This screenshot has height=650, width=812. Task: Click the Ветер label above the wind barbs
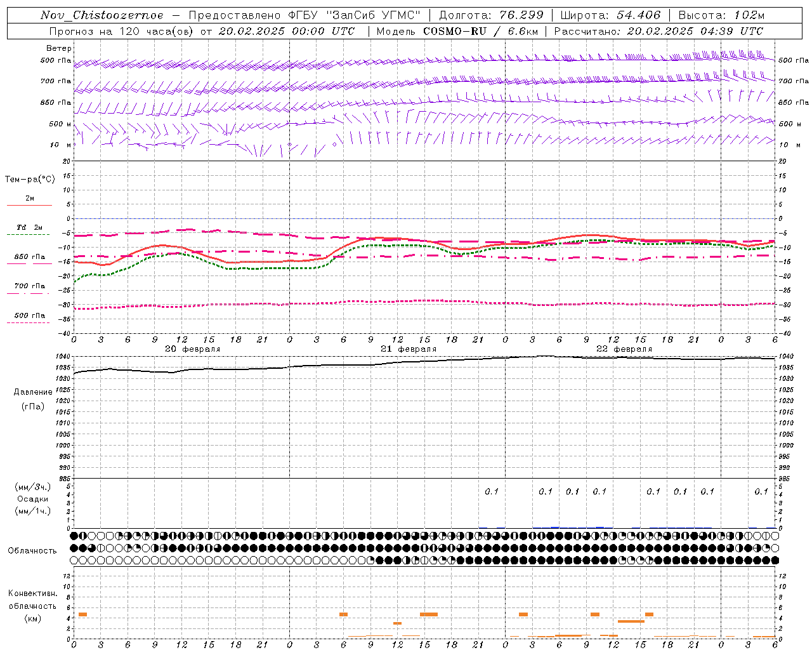point(59,48)
